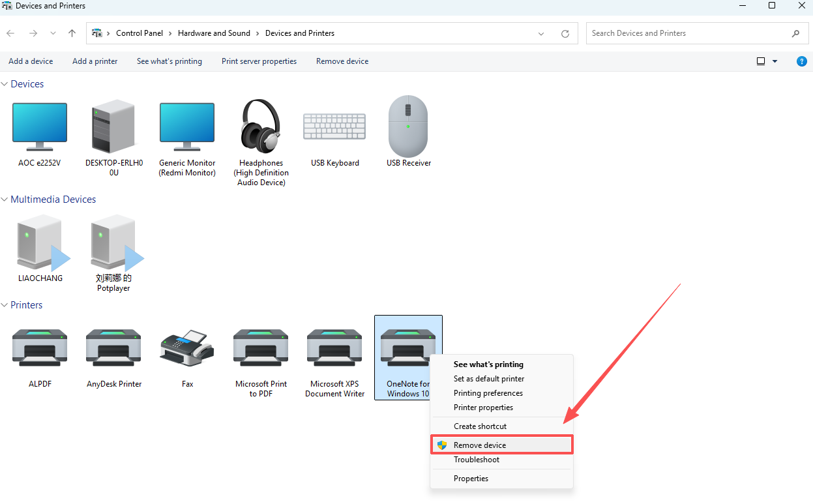The width and height of the screenshot is (813, 504).
Task: Open Printer properties from context menu
Action: (x=483, y=408)
